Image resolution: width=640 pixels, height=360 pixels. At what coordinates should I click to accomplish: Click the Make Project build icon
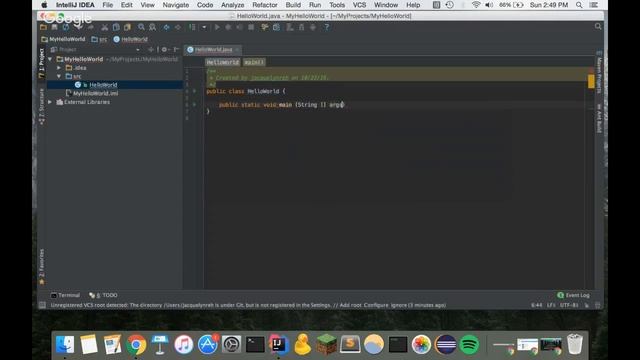pos(192,27)
